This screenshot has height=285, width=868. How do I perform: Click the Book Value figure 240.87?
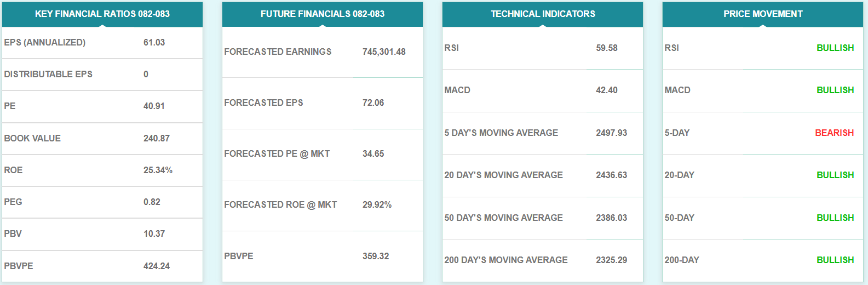tap(157, 139)
